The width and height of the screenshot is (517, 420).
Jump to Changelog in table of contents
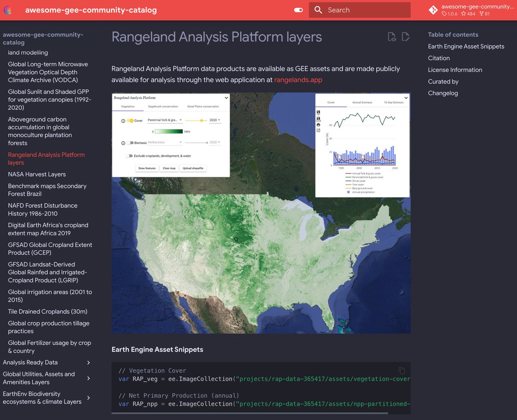443,93
